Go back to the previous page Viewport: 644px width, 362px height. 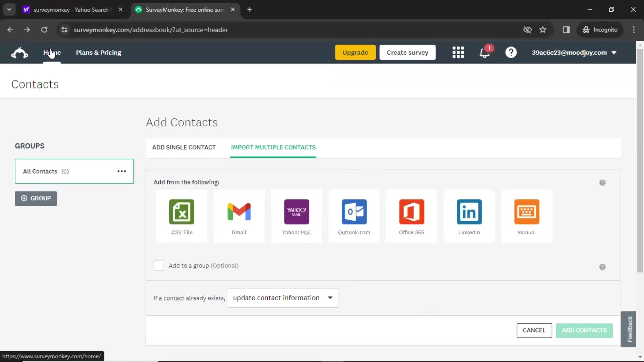(x=10, y=30)
